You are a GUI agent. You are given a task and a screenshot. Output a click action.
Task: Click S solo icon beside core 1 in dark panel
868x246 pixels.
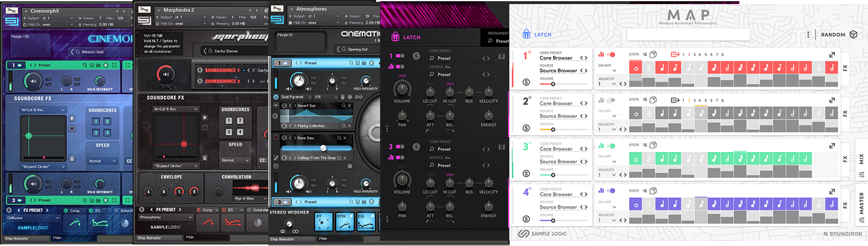416,57
